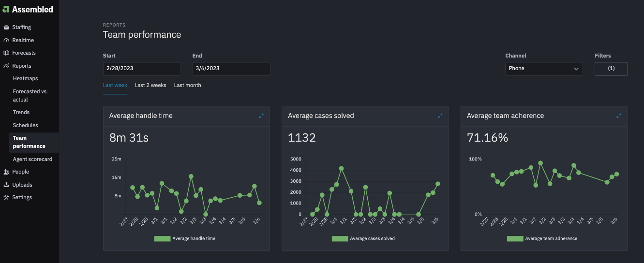
Task: Open Agent scorecard report
Action: [32, 159]
